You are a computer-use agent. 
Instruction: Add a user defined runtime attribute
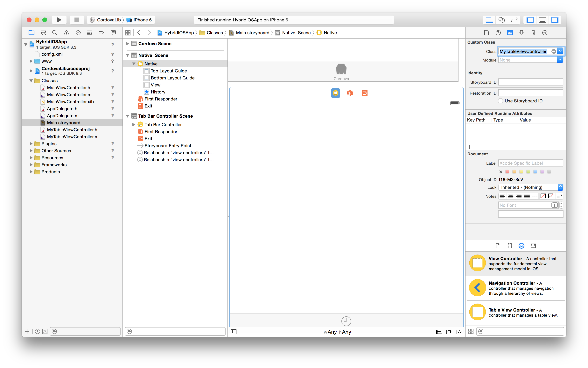click(x=469, y=147)
